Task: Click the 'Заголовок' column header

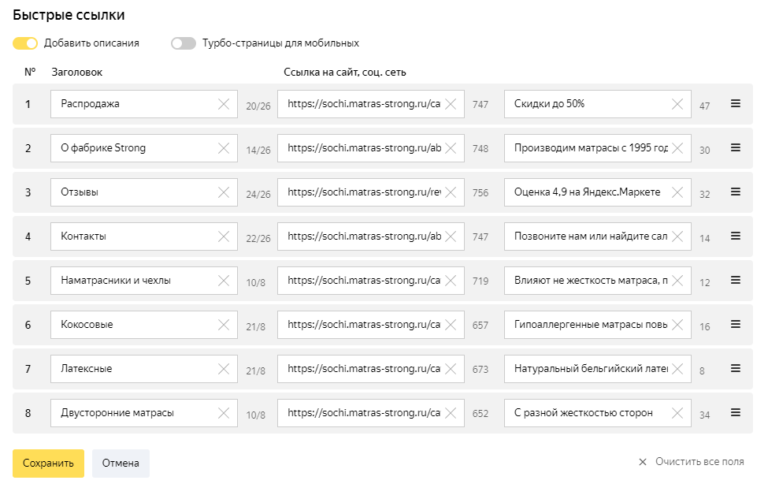Action: [77, 73]
